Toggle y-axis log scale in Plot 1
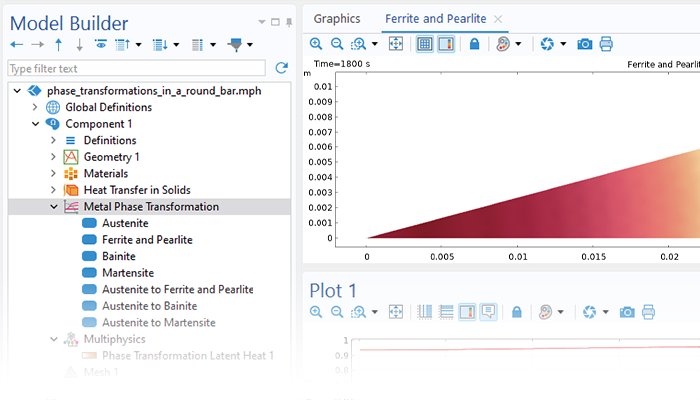The width and height of the screenshot is (700, 400). point(446,312)
